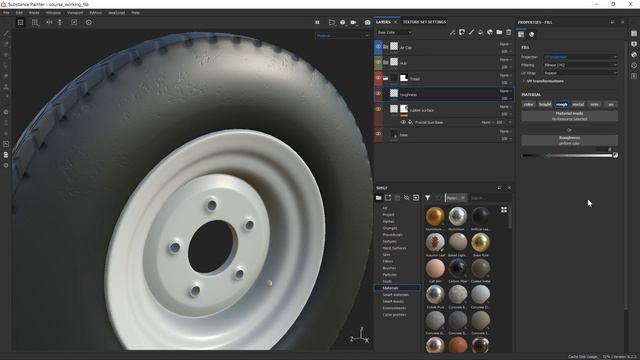Screen dimensions: 640x360
Task: Open blend mode dropdown of roughness layer
Action: tap(506, 91)
